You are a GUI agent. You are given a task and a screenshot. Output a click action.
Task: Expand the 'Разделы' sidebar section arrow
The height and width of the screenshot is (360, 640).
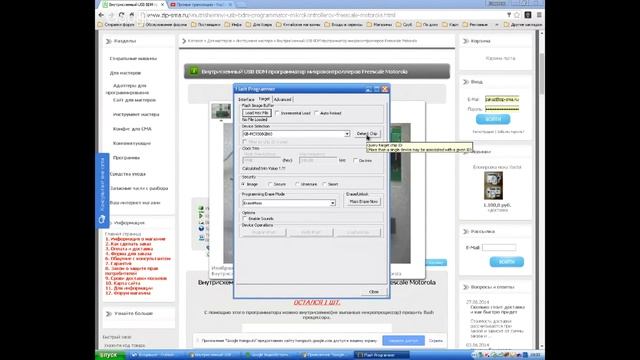109,41
